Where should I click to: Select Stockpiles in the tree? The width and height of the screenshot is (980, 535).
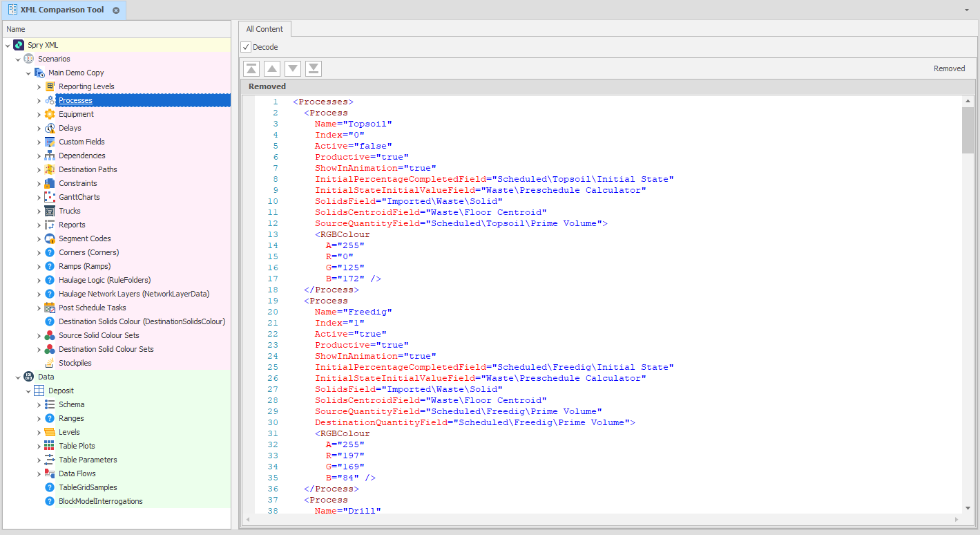75,363
